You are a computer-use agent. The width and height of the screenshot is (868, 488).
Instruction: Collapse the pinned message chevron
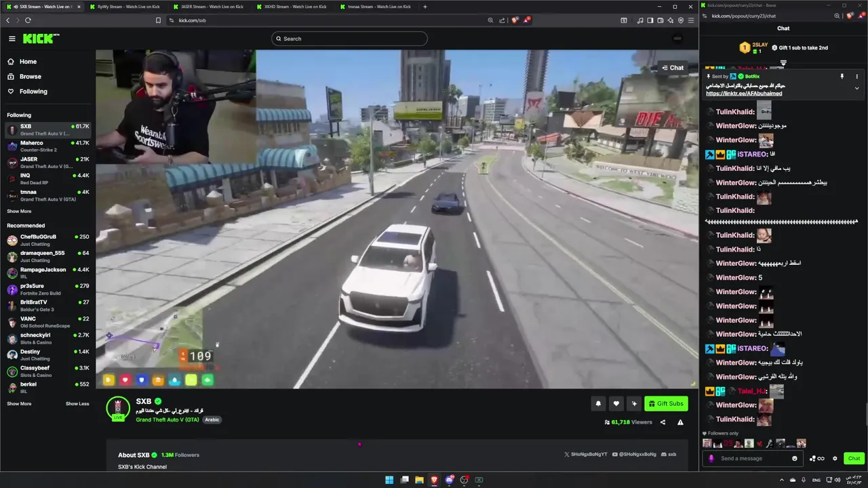pos(856,88)
